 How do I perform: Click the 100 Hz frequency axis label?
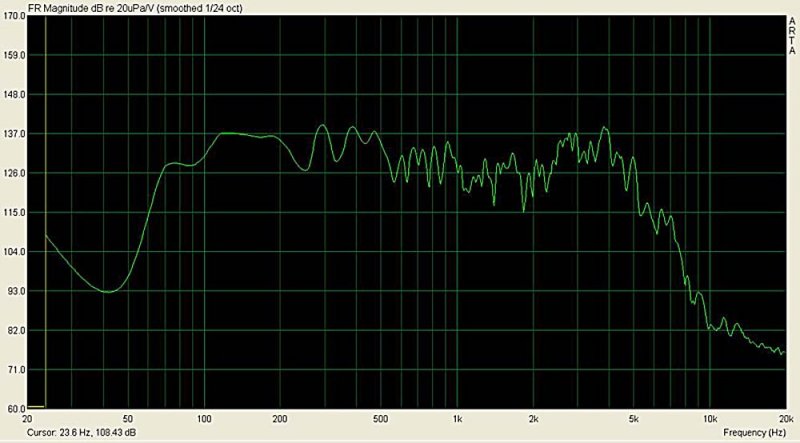tap(204, 419)
